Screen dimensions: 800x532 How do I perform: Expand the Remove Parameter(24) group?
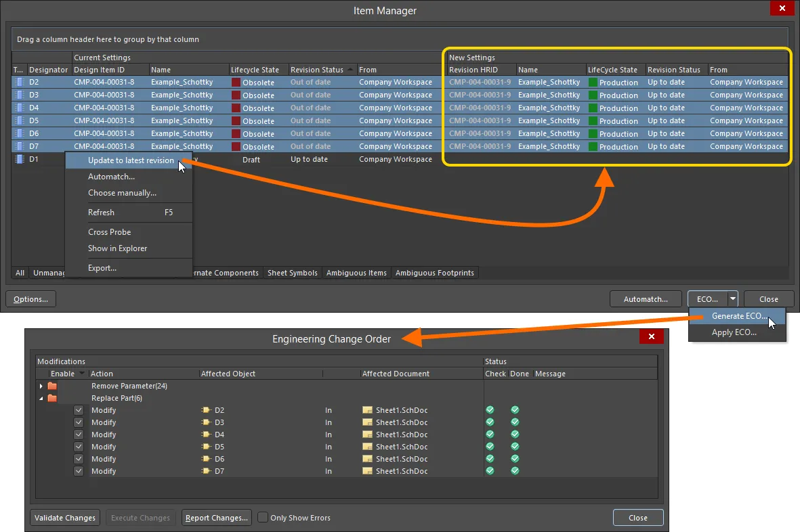(41, 386)
